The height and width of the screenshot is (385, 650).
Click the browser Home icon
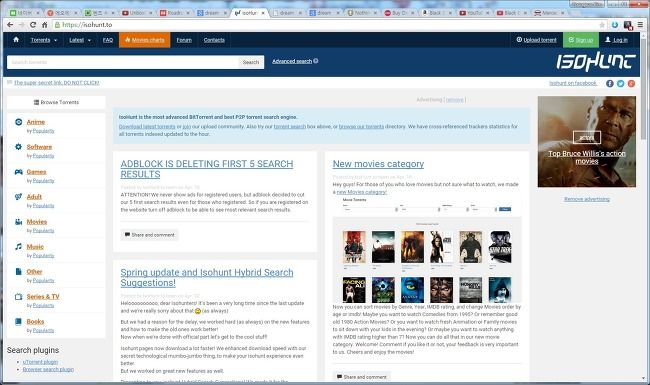tap(44, 25)
